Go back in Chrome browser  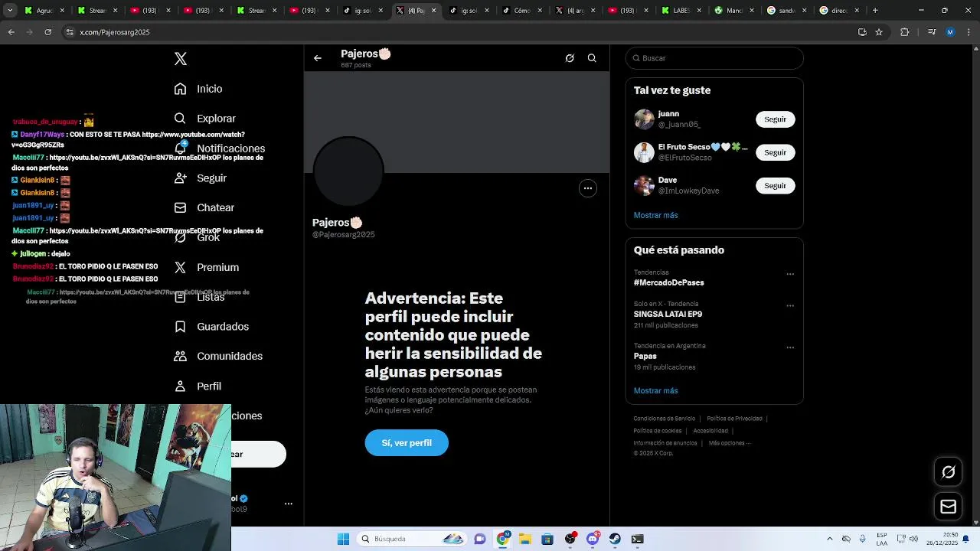click(11, 32)
